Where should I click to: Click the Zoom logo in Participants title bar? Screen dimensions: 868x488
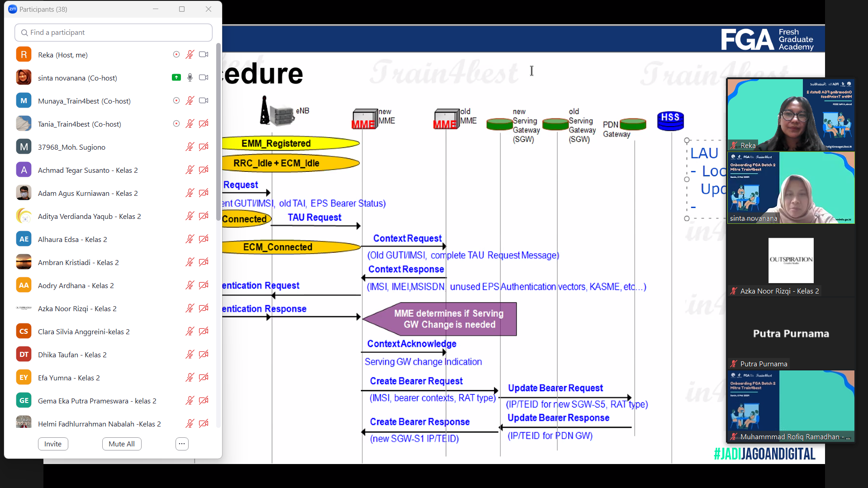[12, 9]
